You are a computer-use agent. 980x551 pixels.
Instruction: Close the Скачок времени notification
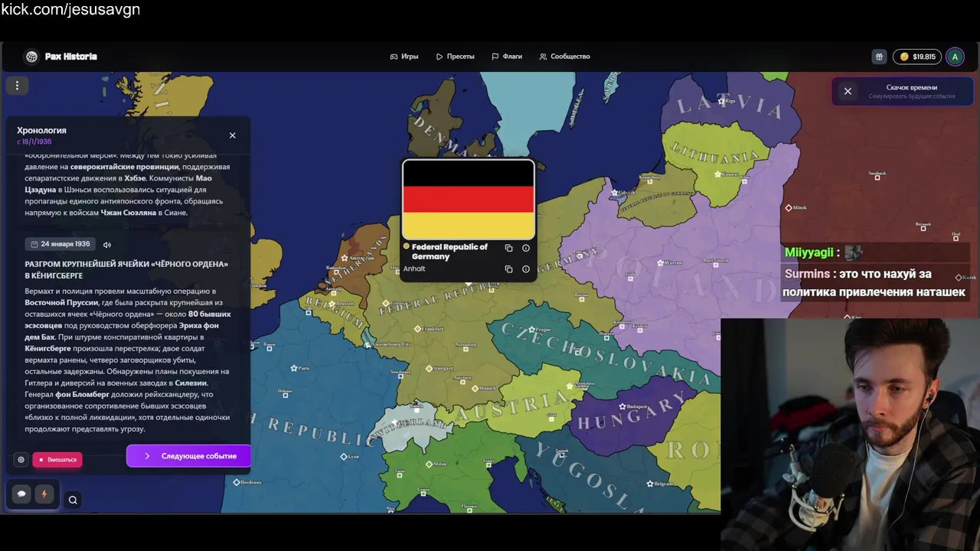(848, 91)
